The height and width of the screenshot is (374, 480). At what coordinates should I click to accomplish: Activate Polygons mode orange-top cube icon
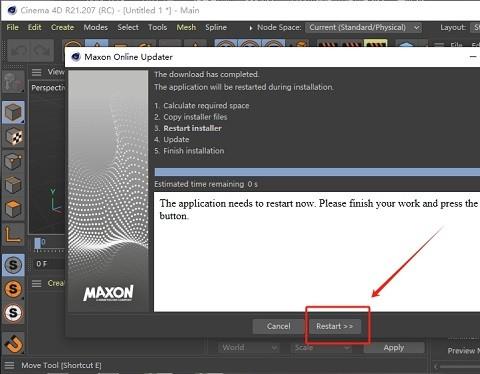pos(13,209)
